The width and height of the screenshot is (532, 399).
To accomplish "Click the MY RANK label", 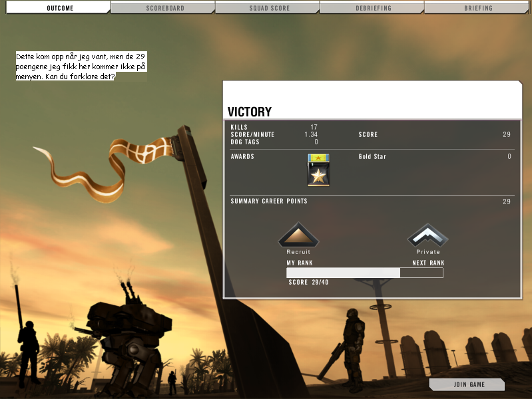I will 300,263.
